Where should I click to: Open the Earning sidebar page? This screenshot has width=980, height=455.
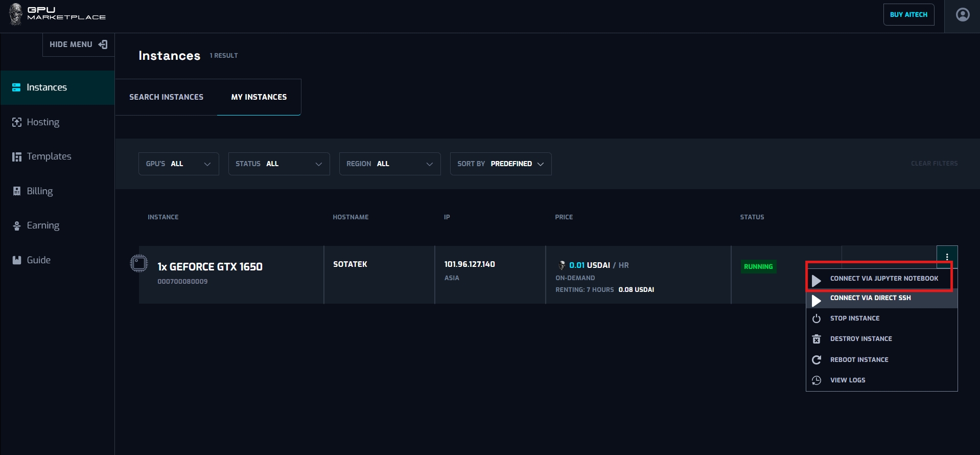(43, 225)
